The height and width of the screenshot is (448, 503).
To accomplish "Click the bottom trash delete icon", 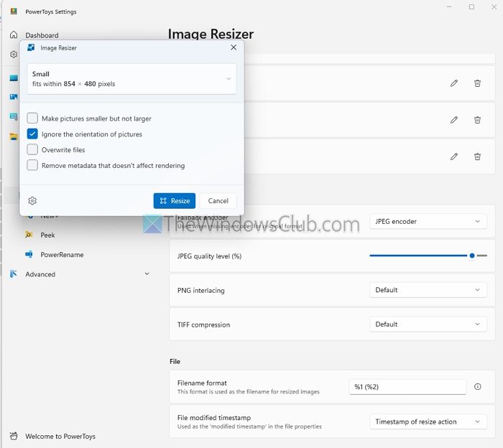I will 477,157.
